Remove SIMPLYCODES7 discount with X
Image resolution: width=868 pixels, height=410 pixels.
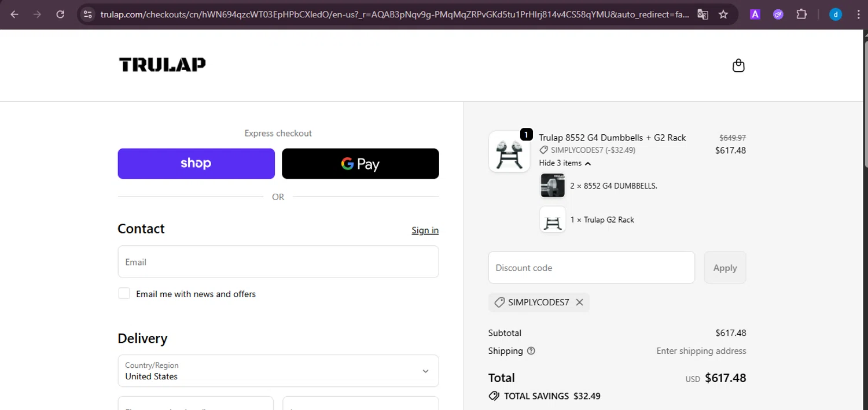tap(579, 302)
